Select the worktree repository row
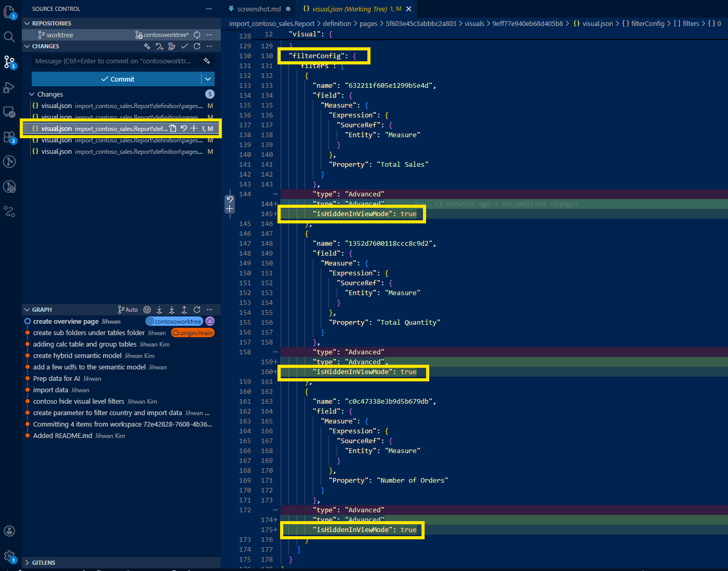Image resolution: width=728 pixels, height=571 pixels. pyautogui.click(x=122, y=35)
